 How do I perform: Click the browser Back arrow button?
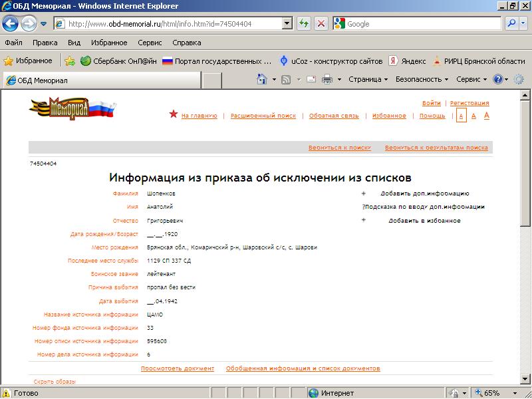coord(11,23)
